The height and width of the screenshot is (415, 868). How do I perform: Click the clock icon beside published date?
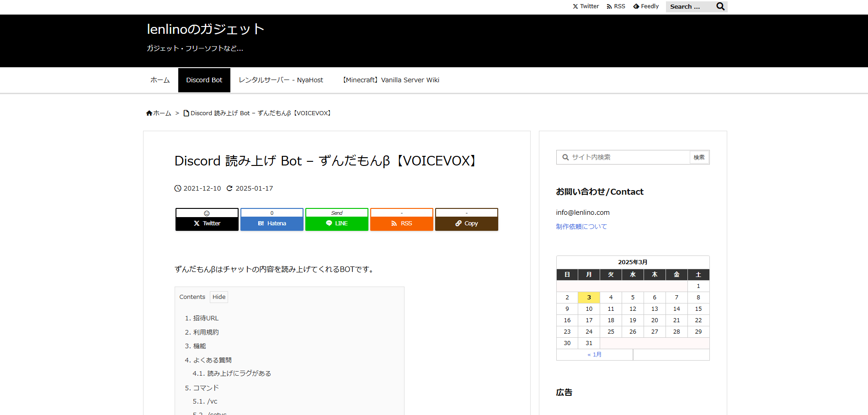(178, 188)
